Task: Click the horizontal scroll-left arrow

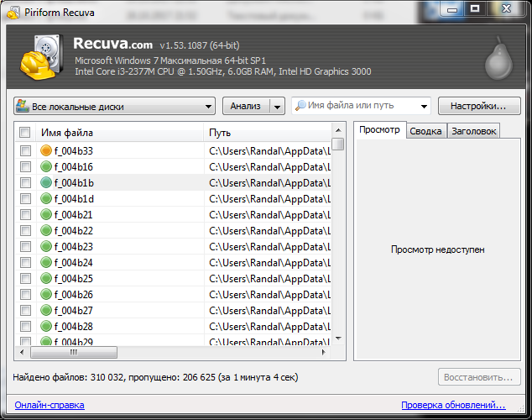Action: pos(22,353)
